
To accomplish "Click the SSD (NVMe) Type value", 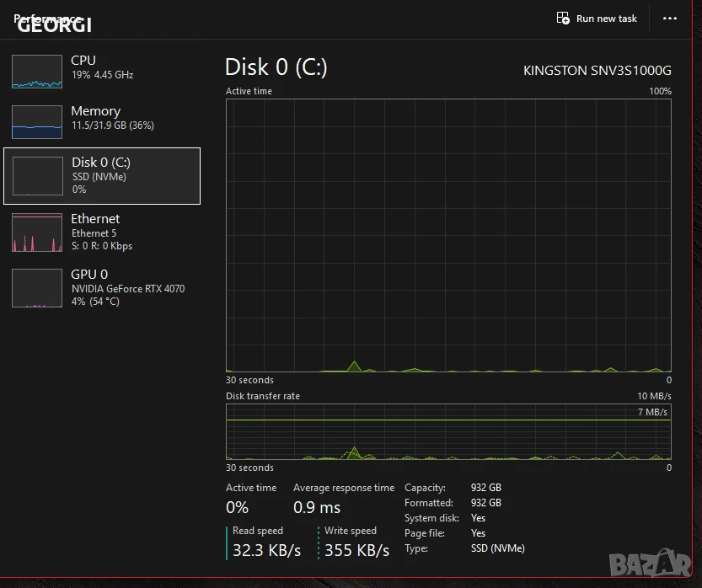I will (x=498, y=548).
